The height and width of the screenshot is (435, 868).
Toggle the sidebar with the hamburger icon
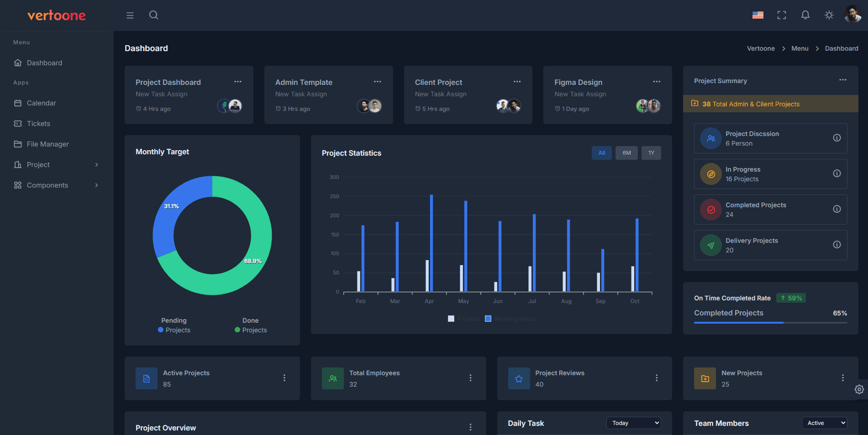[x=130, y=15]
